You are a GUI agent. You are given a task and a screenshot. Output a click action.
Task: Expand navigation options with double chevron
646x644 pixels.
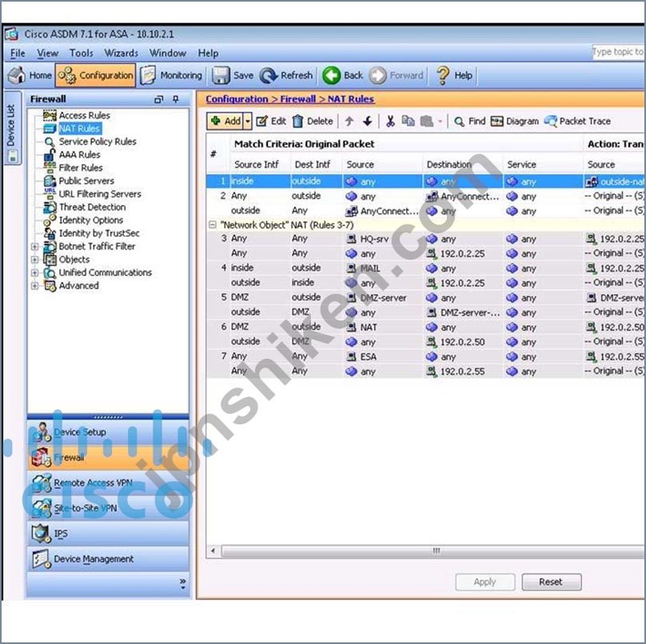coord(182,583)
